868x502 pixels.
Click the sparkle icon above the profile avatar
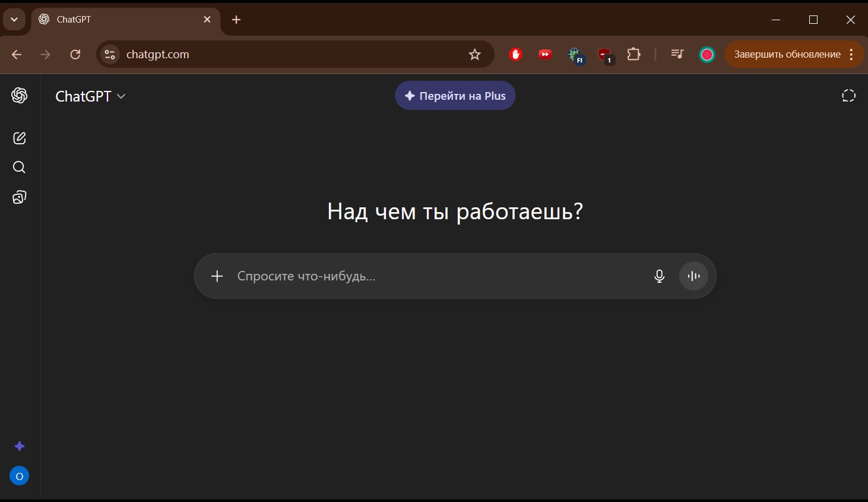coord(19,446)
